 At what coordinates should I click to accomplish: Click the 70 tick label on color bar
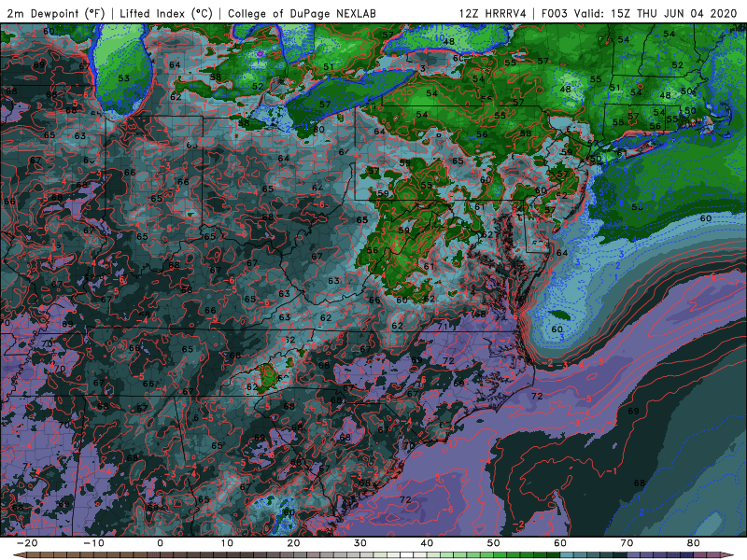tap(627, 543)
